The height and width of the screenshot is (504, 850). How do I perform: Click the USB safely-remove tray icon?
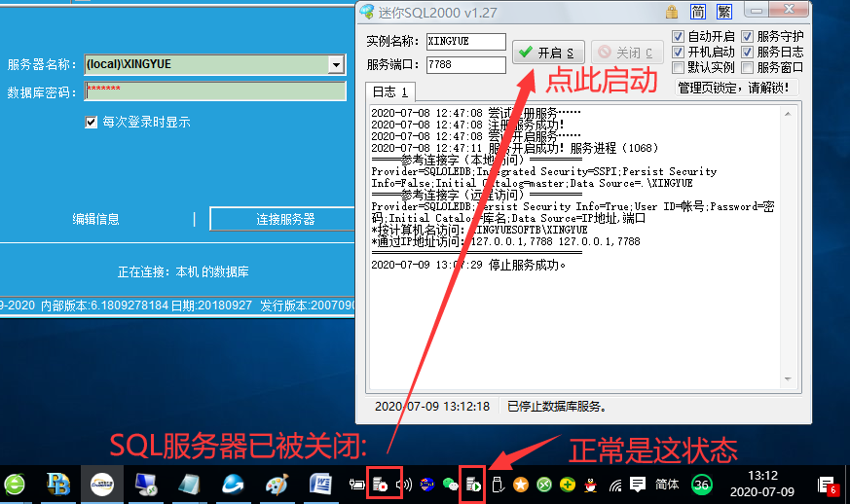pos(498,485)
